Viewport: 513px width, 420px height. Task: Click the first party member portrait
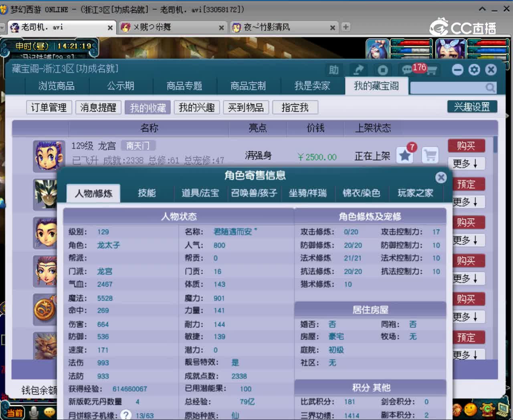tap(377, 49)
